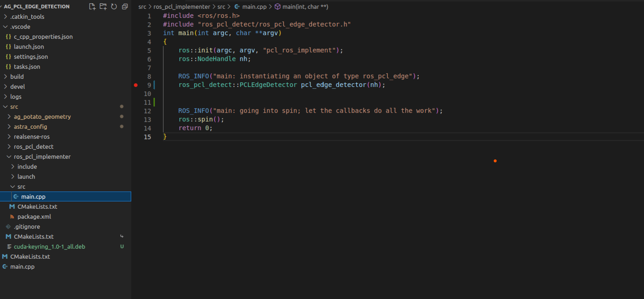Screen dimensions: 644x299
Task: Click the untracked marker U on cuda-keyring_1.0-1_all.deb
Action: point(122,247)
